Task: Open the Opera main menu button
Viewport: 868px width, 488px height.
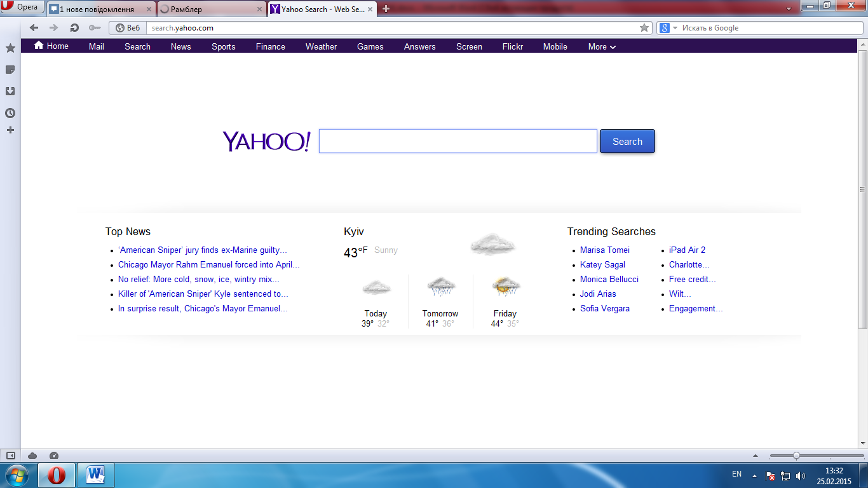Action: 22,7
